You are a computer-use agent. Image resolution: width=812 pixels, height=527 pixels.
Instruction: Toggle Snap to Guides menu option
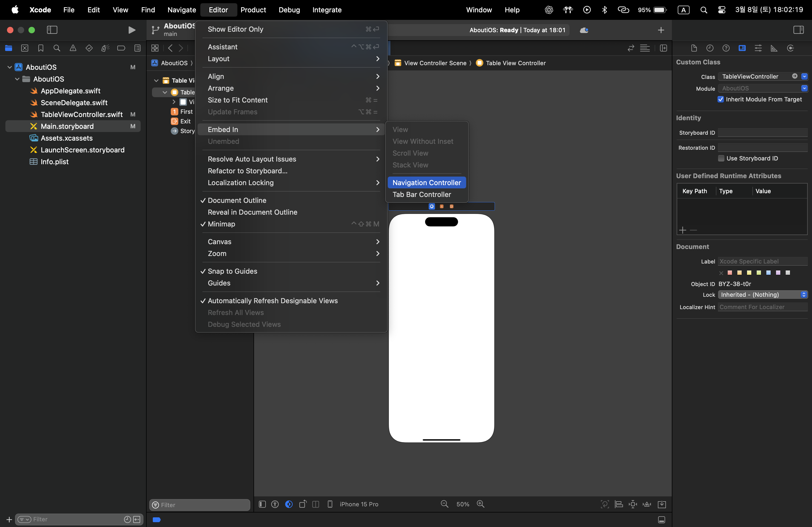(232, 271)
